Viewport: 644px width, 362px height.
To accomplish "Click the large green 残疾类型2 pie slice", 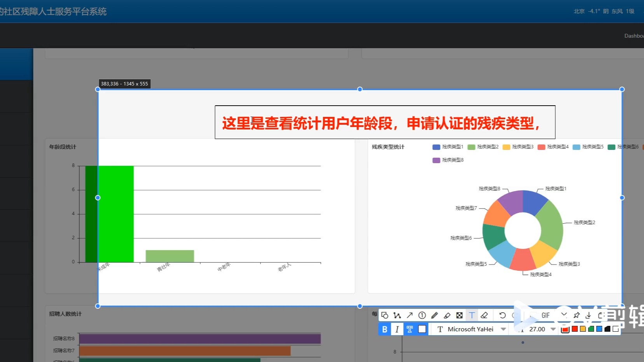I will click(x=551, y=224).
